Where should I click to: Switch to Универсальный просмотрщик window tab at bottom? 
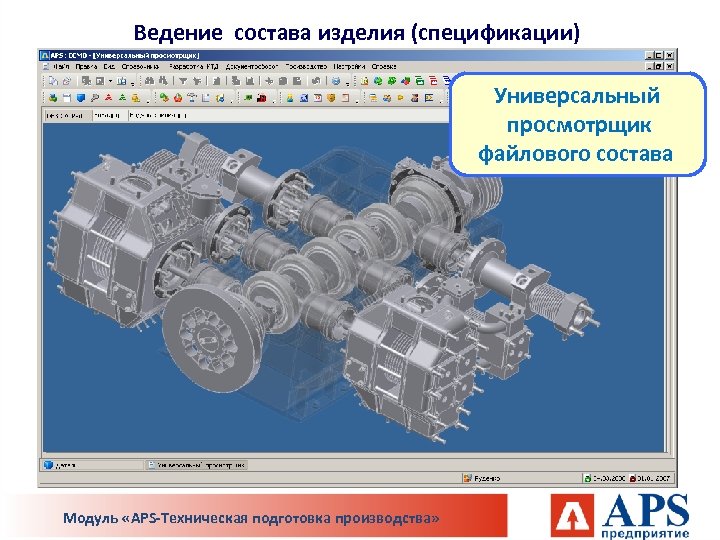tap(197, 465)
